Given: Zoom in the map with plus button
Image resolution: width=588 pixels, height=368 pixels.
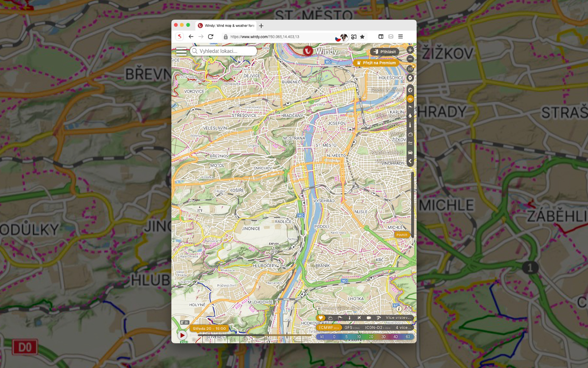Looking at the screenshot, I should coord(410,50).
